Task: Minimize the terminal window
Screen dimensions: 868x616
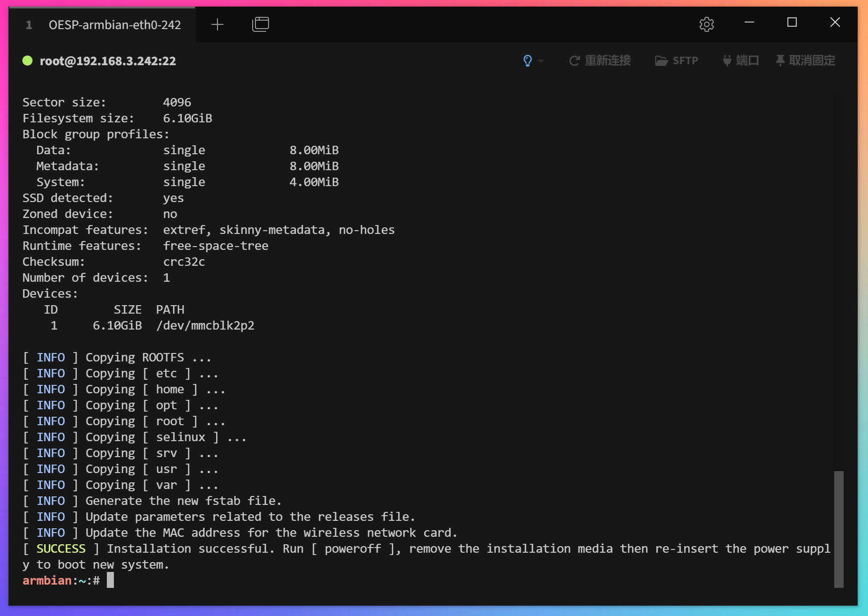Action: 749,23
